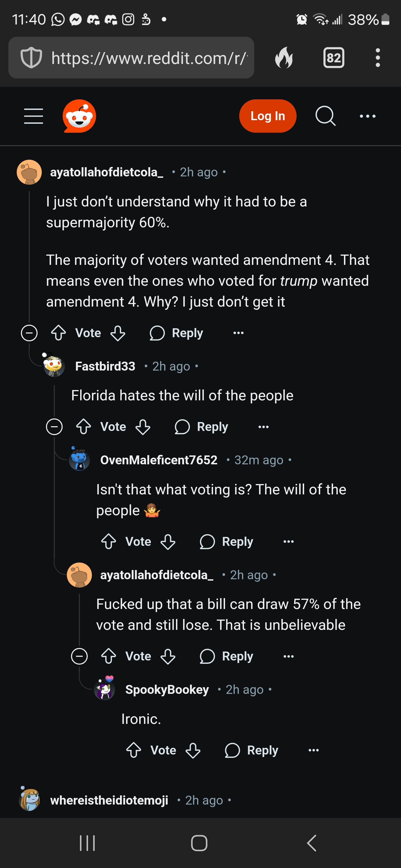Open browser three-dot vertical menu
The width and height of the screenshot is (401, 868).
(x=378, y=58)
